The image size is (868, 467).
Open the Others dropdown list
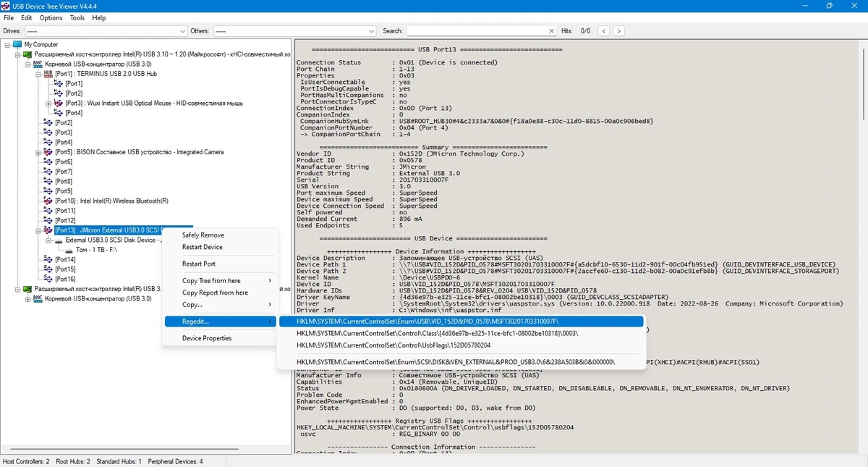tap(372, 31)
